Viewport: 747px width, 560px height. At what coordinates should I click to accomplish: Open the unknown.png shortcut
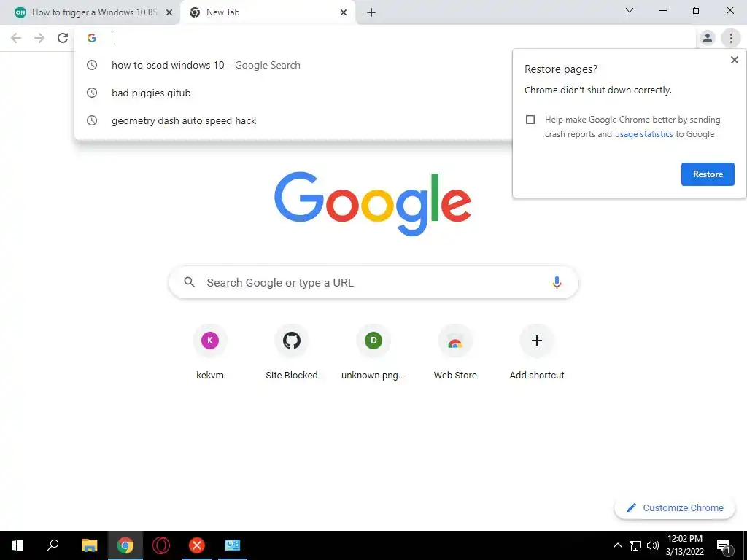373,352
